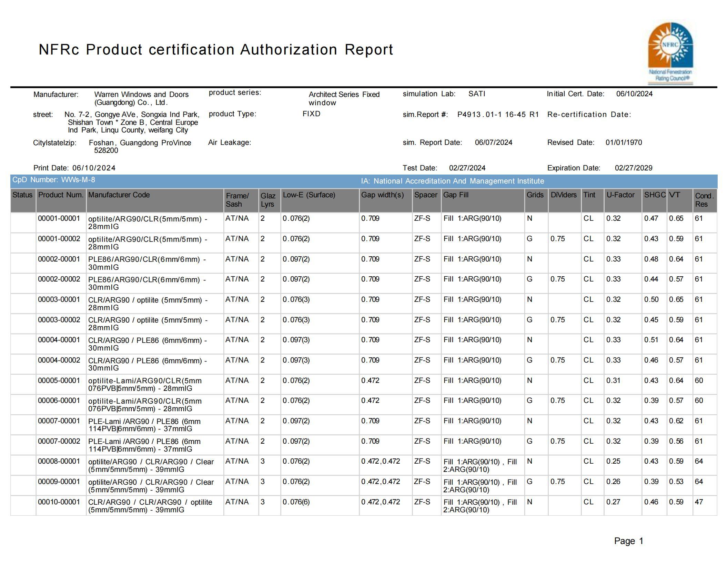The image size is (728, 563).
Task: Click VT value 0.62 in row 00007-00001
Action: (676, 421)
